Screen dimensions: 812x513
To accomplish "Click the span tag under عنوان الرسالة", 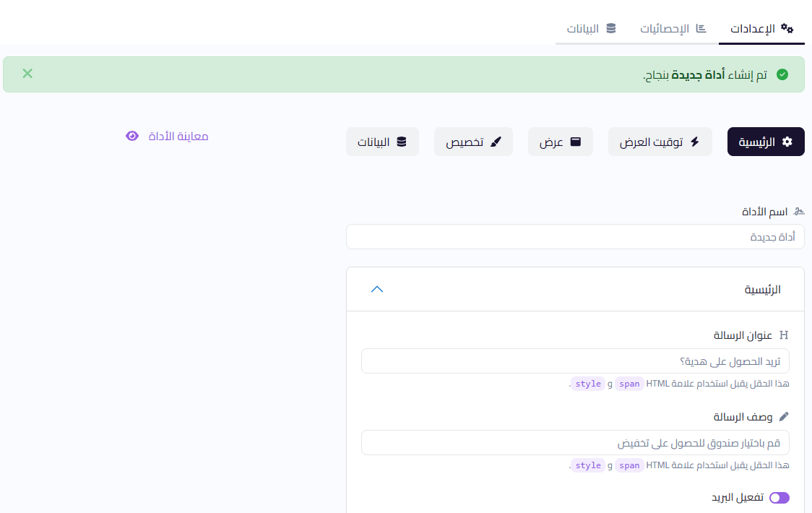I will pos(629,384).
